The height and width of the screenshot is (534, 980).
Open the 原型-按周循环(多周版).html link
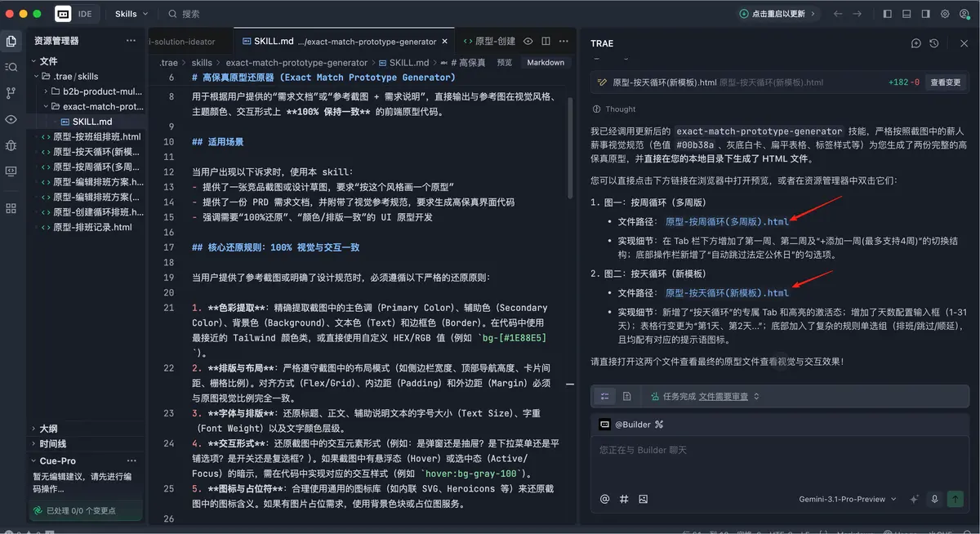[727, 221]
